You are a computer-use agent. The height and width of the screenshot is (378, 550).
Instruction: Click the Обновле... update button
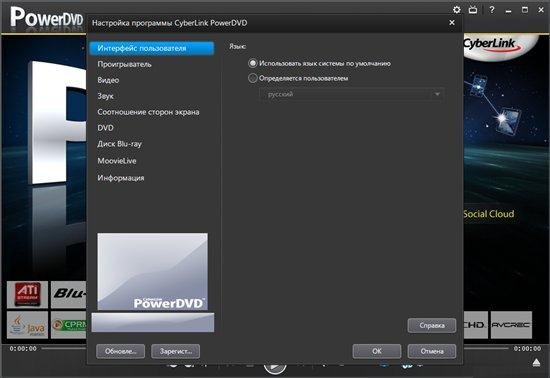click(x=120, y=351)
